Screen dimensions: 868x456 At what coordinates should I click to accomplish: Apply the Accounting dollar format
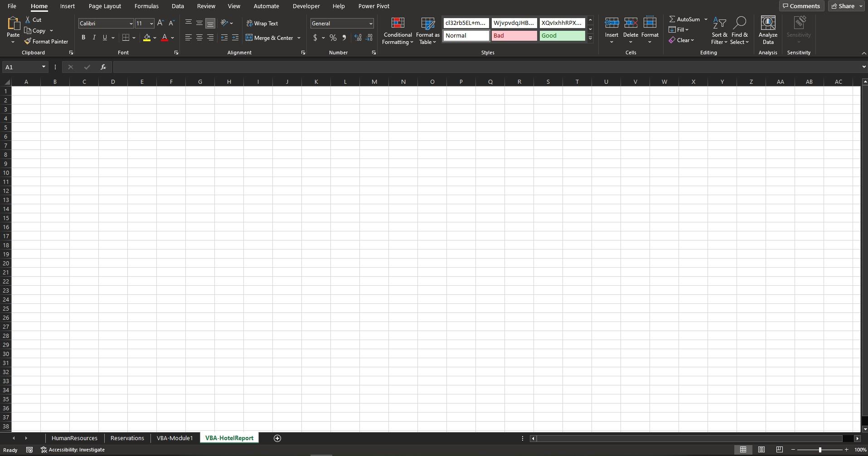(315, 38)
